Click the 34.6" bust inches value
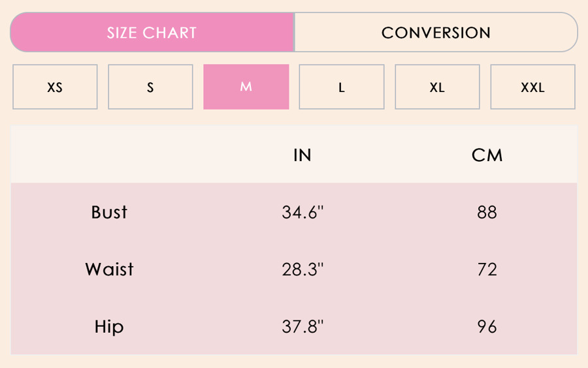Viewport: 588px width, 368px height. (x=302, y=212)
